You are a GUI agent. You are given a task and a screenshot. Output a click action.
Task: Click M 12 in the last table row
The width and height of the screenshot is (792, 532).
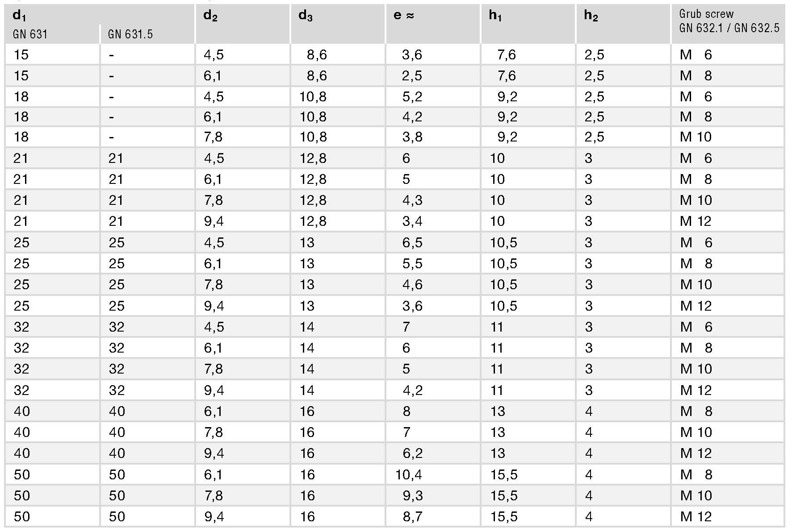click(x=696, y=516)
